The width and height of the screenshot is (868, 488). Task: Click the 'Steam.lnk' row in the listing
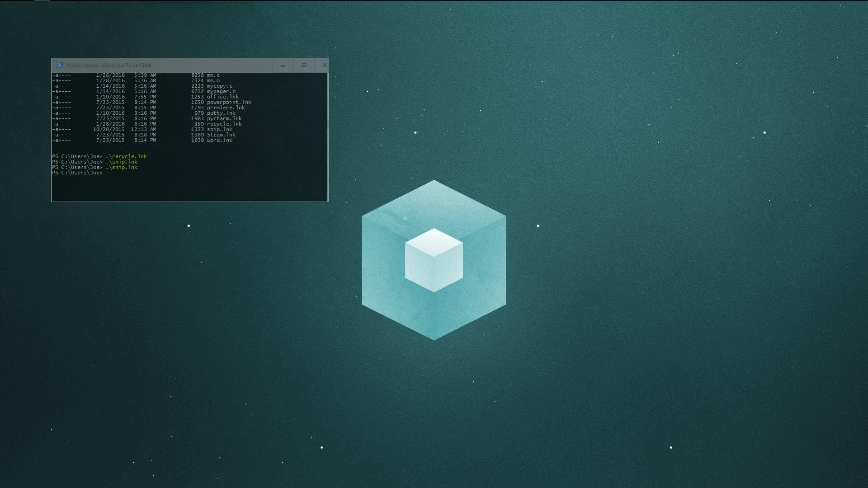pos(221,135)
